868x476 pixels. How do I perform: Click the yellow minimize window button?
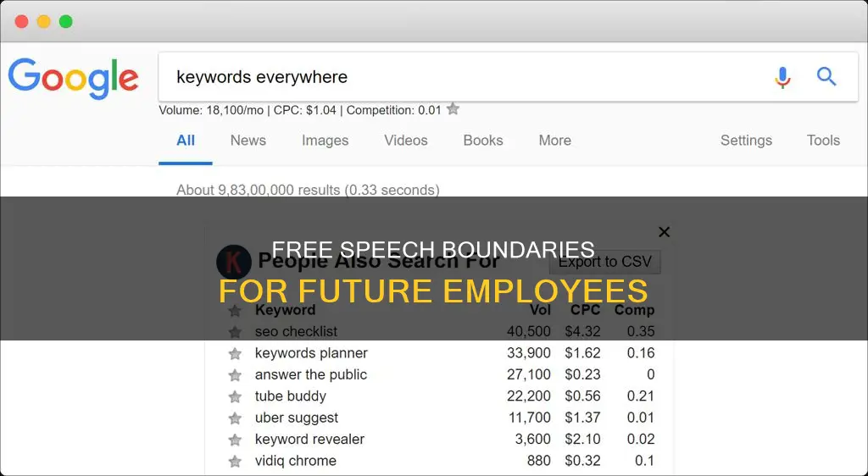(44, 21)
